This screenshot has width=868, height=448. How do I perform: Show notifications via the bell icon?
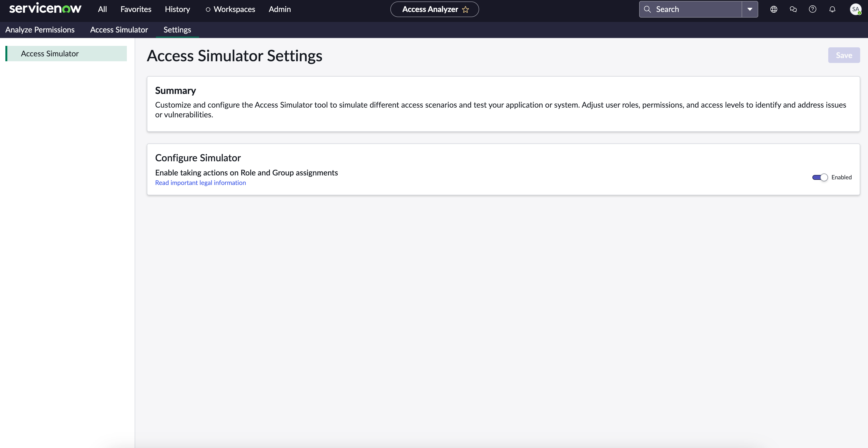coord(832,9)
